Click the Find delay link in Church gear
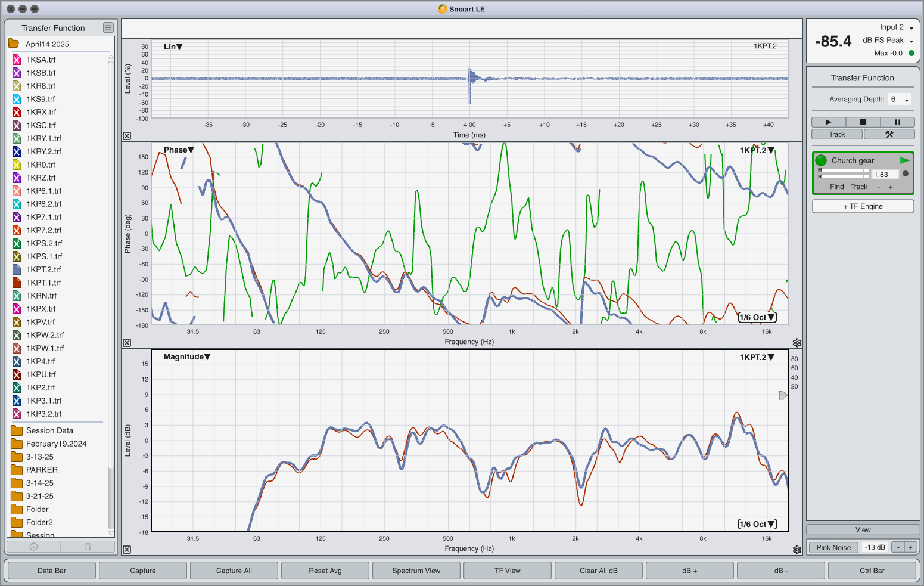This screenshot has height=586, width=924. tap(836, 187)
